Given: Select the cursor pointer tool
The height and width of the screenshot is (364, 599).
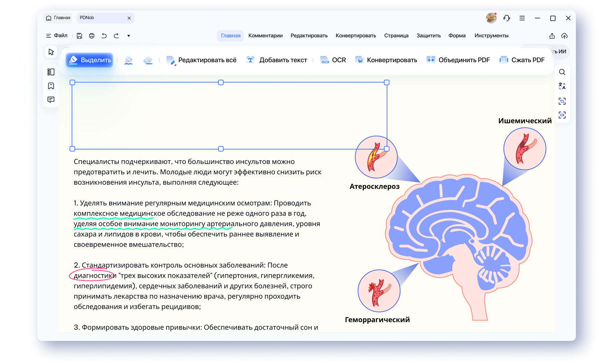Looking at the screenshot, I should tap(51, 52).
